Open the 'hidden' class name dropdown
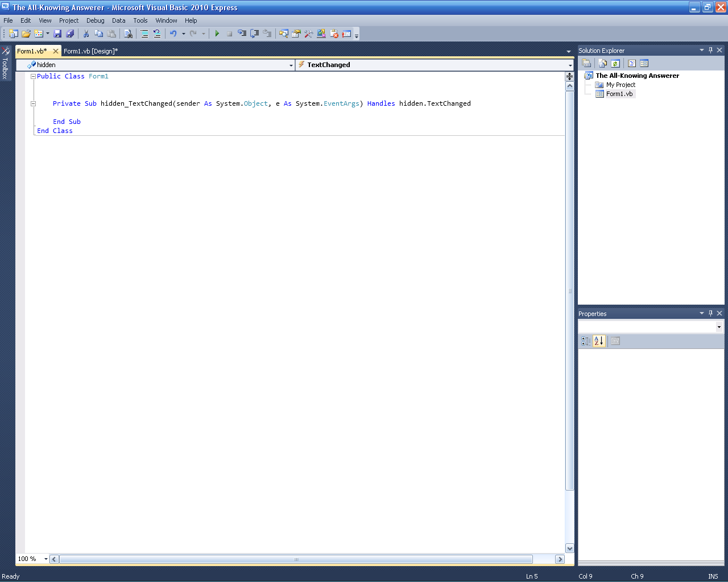This screenshot has width=728, height=582. point(291,65)
